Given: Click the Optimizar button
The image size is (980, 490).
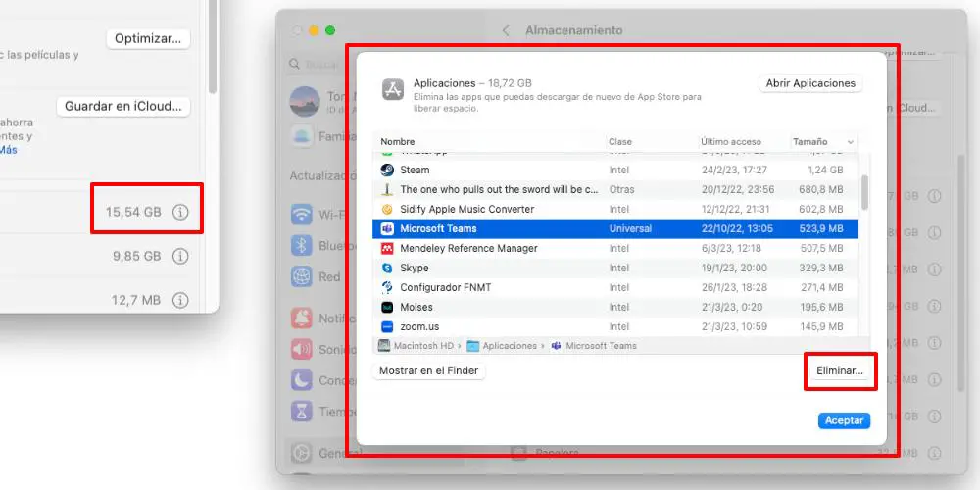Looking at the screenshot, I should click(x=148, y=39).
